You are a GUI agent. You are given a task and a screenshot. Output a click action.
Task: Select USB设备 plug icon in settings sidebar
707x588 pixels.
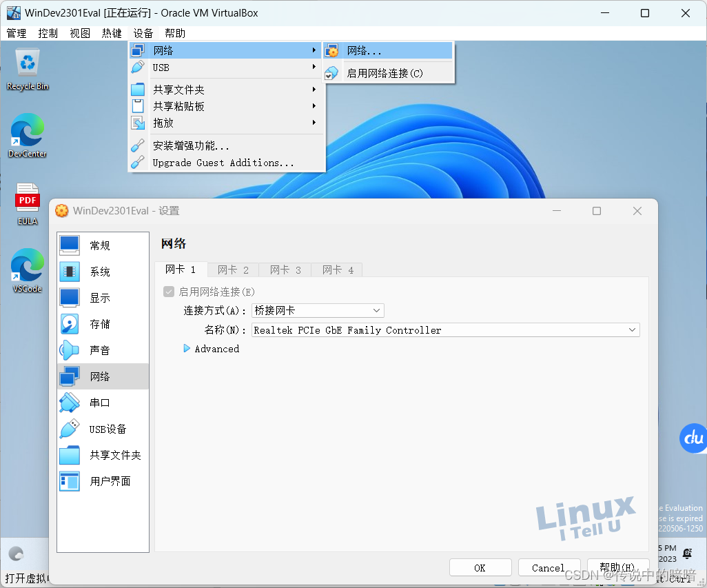[70, 429]
